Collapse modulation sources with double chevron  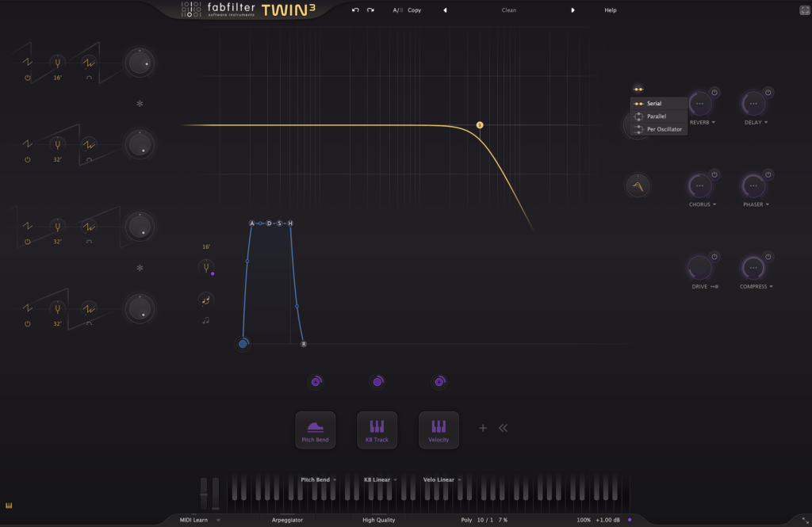(503, 428)
